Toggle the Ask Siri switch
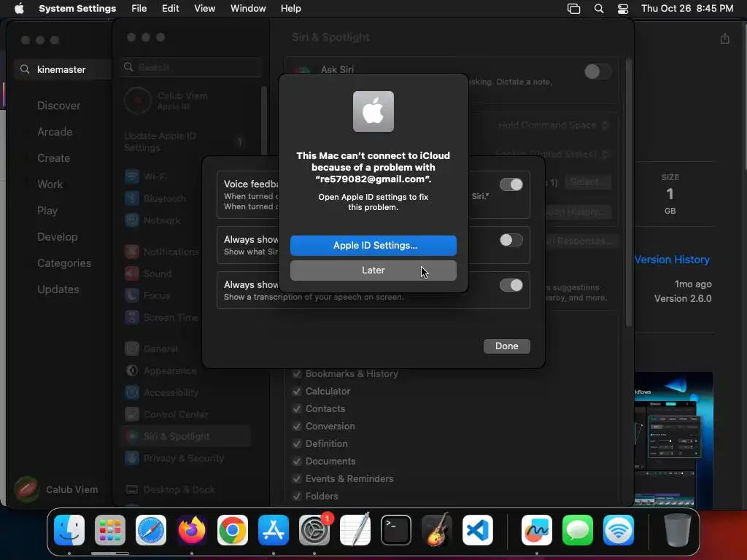The image size is (747, 560). (x=597, y=71)
